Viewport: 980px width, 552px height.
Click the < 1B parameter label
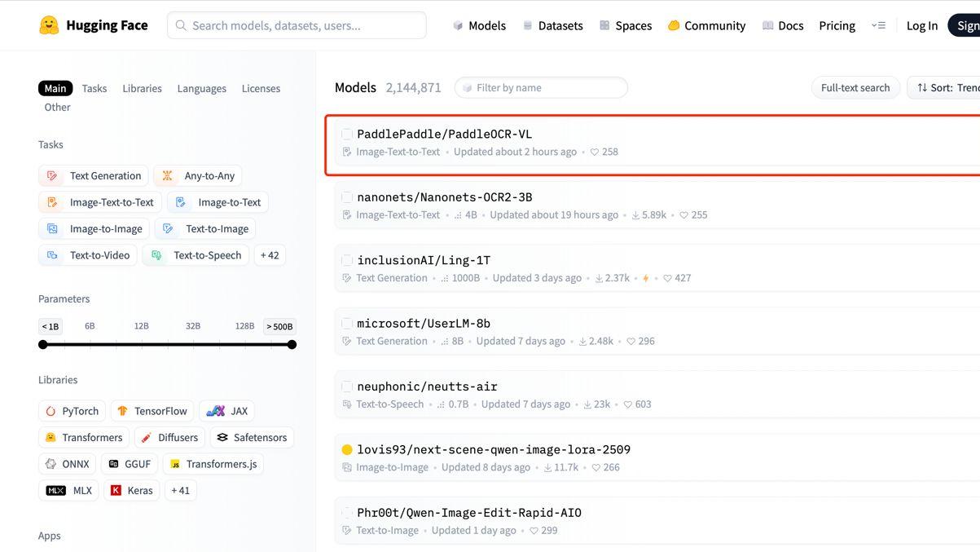[50, 326]
